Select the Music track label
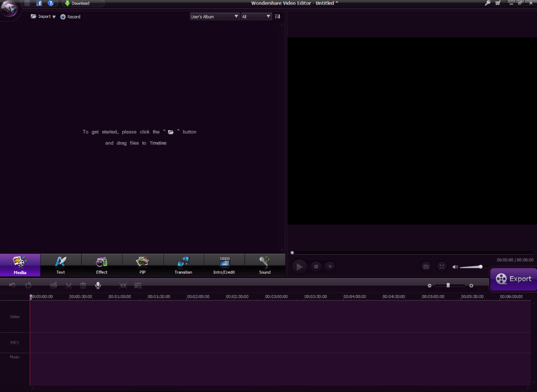Screen dimensions: 537x392 (x=15, y=357)
